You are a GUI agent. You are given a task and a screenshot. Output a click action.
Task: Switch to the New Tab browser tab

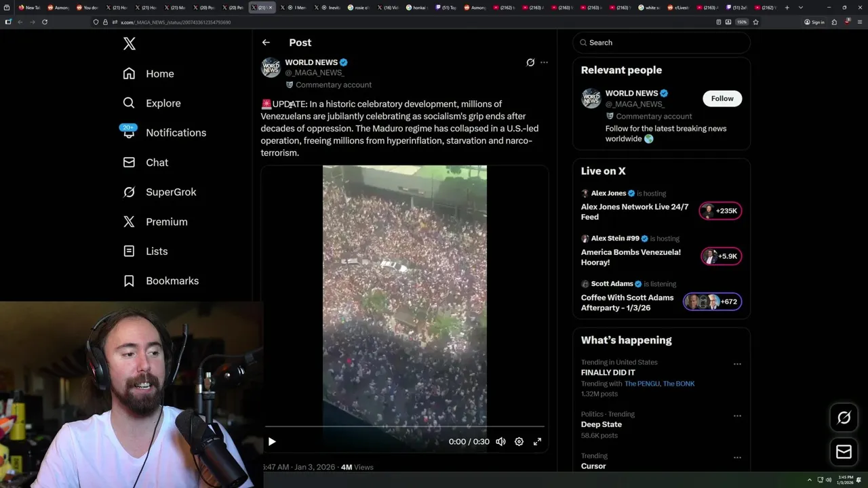[29, 7]
